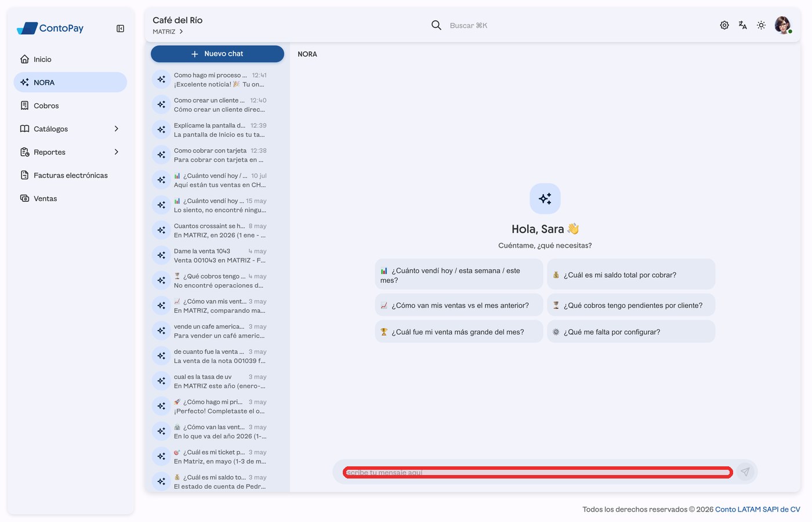This screenshot has width=812, height=522.
Task: Open chat '¿Cómo hago mi pri...'
Action: coord(217,407)
